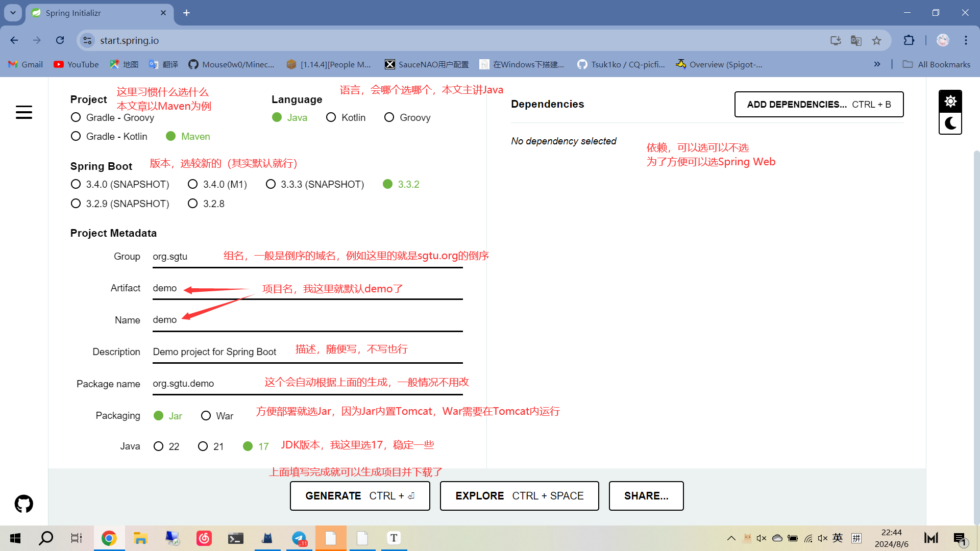
Task: Reload the start.spring.io page
Action: click(x=60, y=40)
